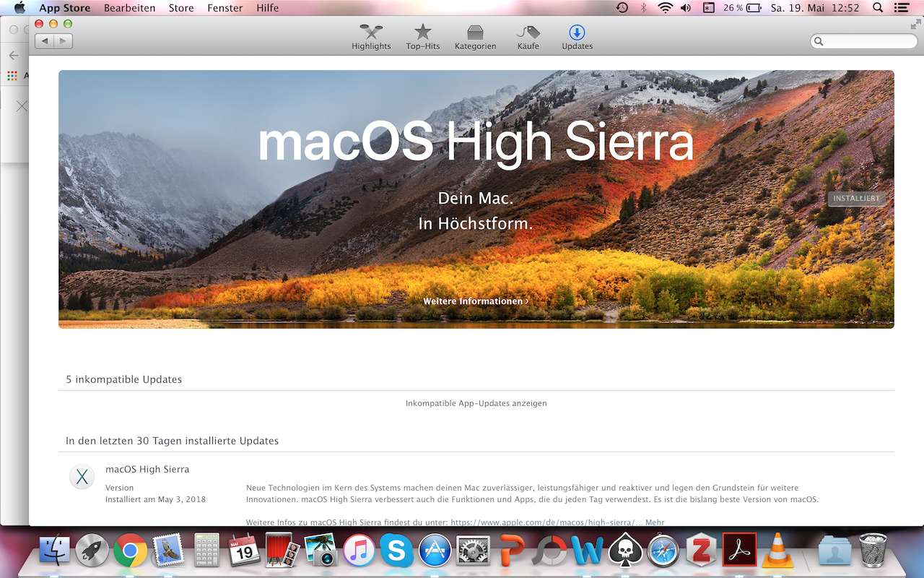Launch Google Chrome from the Dock
Screen dimensions: 924x578
(130, 551)
